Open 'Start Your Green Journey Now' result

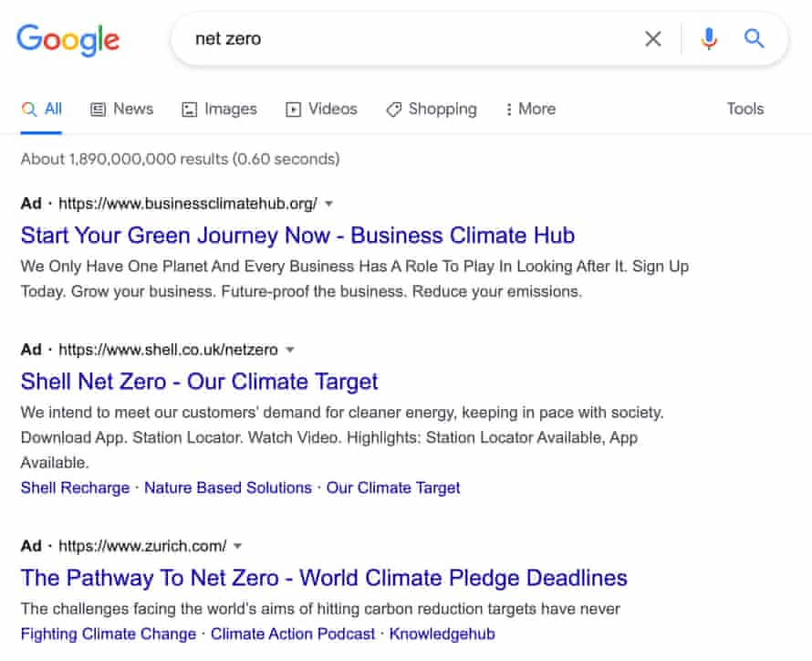(x=297, y=235)
